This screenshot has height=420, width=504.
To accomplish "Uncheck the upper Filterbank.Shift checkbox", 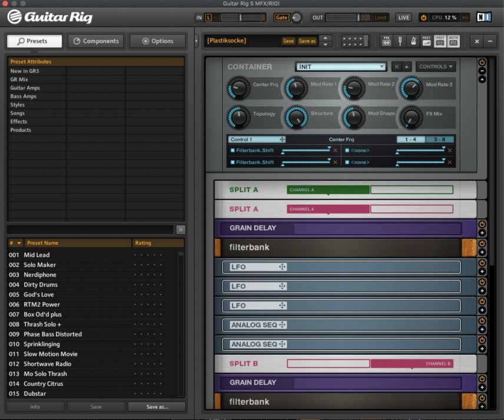I will [233, 150].
